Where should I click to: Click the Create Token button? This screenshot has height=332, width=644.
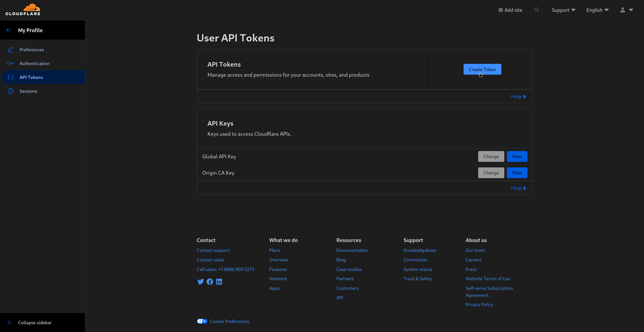click(482, 69)
